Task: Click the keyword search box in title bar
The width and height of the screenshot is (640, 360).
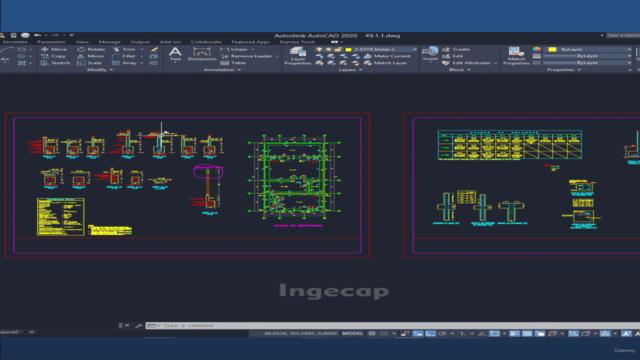Action: 623,36
